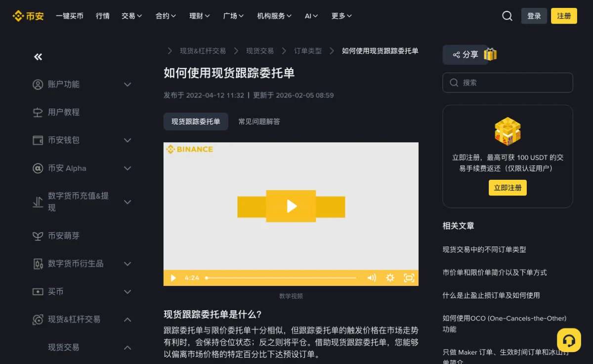Focus the 搜索 search input field
The width and height of the screenshot is (593, 364).
click(x=508, y=82)
